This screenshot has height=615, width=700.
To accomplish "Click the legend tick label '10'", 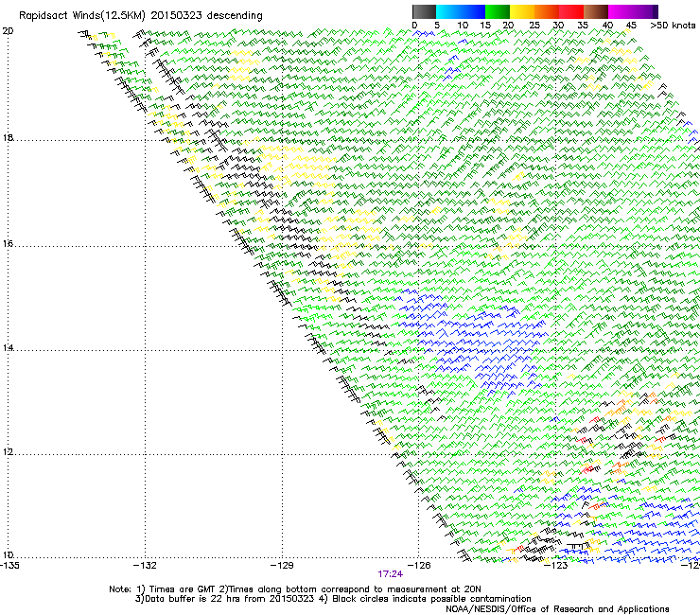I will 463,26.
